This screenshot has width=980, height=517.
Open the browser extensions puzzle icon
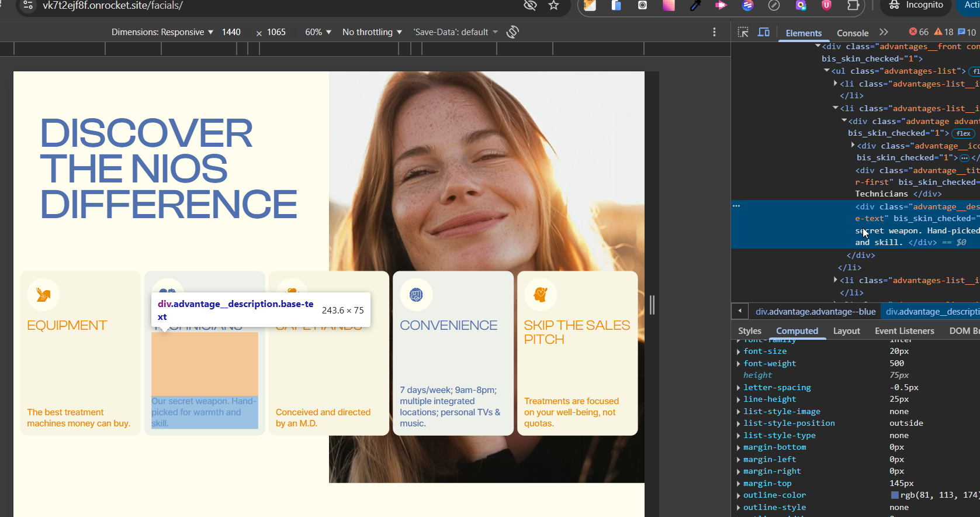coord(853,6)
